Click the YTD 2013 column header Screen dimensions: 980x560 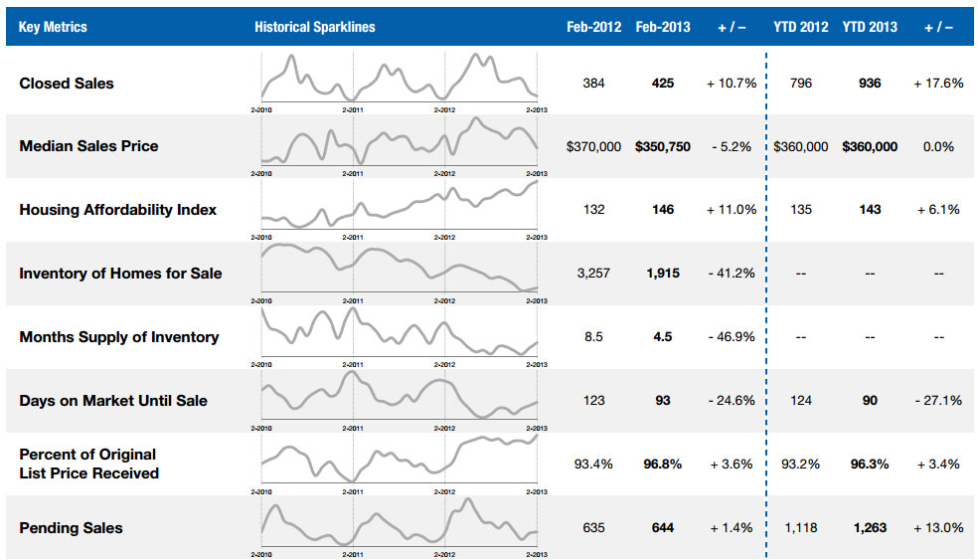pyautogui.click(x=870, y=27)
